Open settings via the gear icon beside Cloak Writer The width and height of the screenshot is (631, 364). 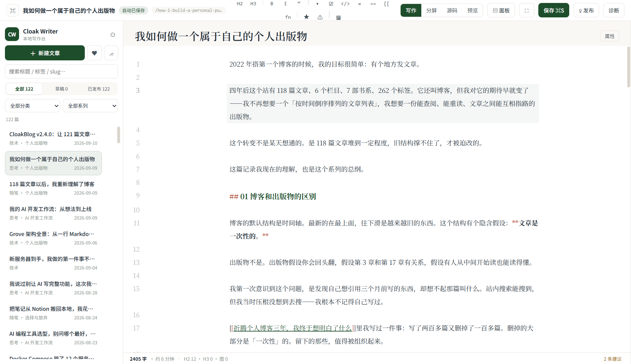pyautogui.click(x=113, y=35)
